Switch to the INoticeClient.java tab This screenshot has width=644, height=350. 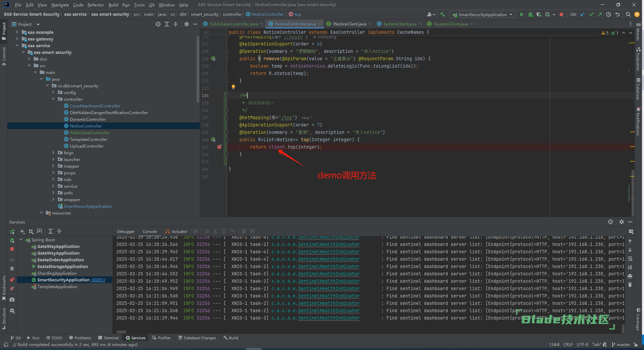tap(349, 24)
